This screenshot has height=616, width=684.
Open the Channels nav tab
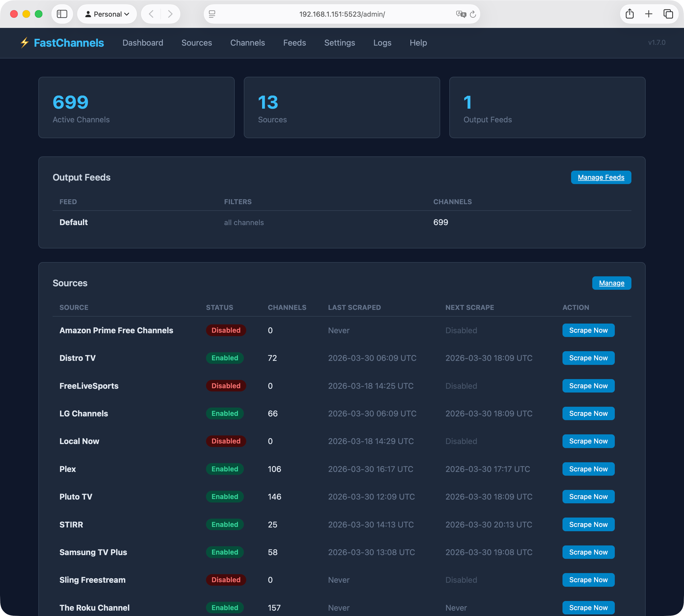click(x=247, y=43)
